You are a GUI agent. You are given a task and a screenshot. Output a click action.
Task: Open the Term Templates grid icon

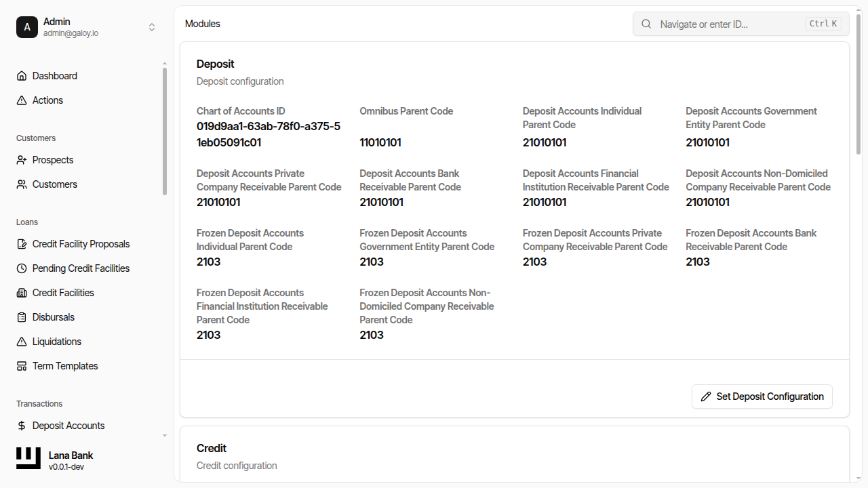coord(21,365)
